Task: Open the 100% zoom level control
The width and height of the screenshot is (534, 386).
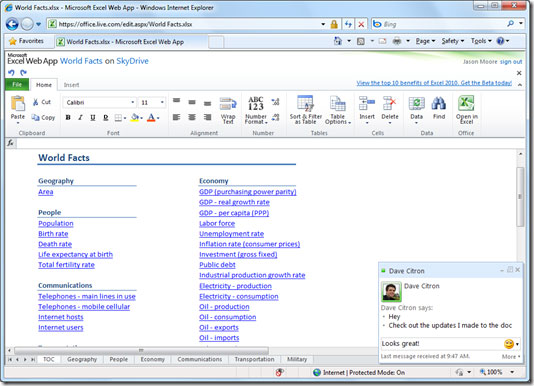Action: [497, 372]
